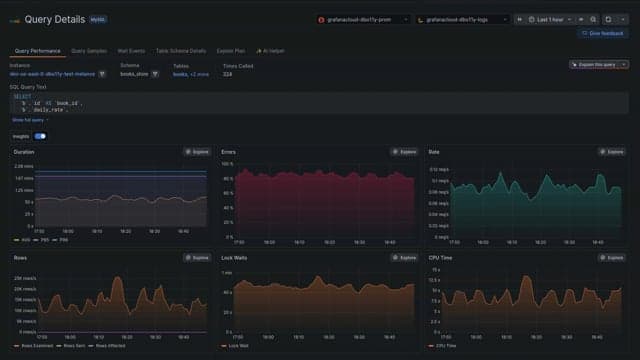The width and height of the screenshot is (640, 360).
Task: Switch to the Query Performance tab
Action: click(38, 51)
